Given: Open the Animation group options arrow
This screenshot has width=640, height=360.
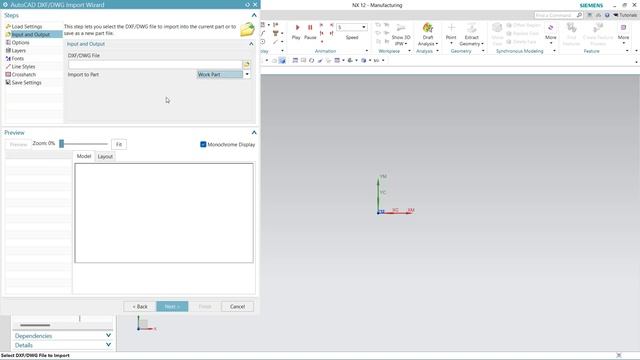Looking at the screenshot, I should [x=367, y=51].
